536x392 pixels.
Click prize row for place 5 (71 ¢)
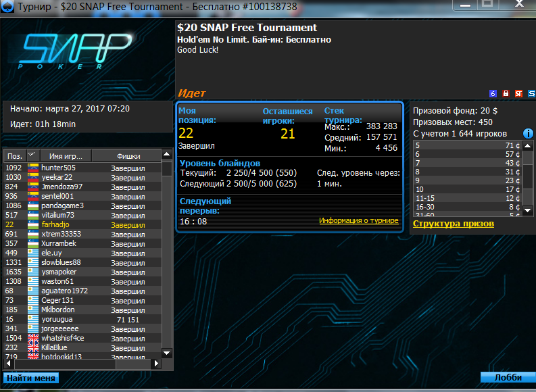click(x=468, y=145)
